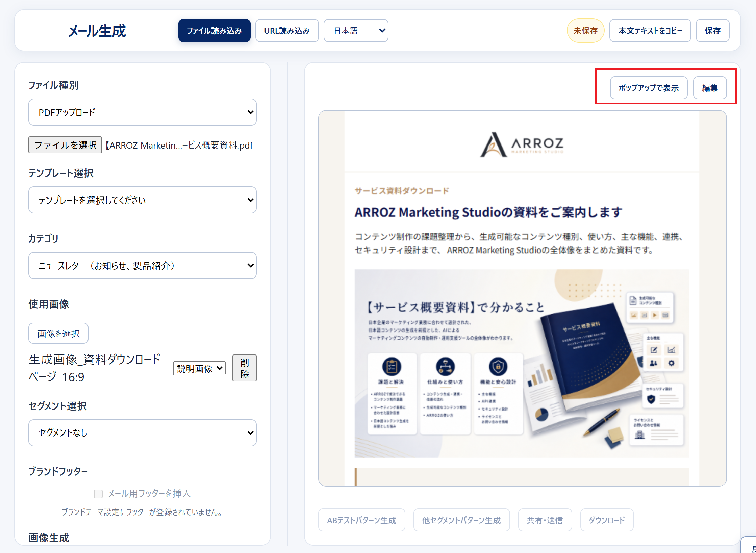The width and height of the screenshot is (756, 553).
Task: Switch to URL読み込み mode
Action: click(287, 31)
